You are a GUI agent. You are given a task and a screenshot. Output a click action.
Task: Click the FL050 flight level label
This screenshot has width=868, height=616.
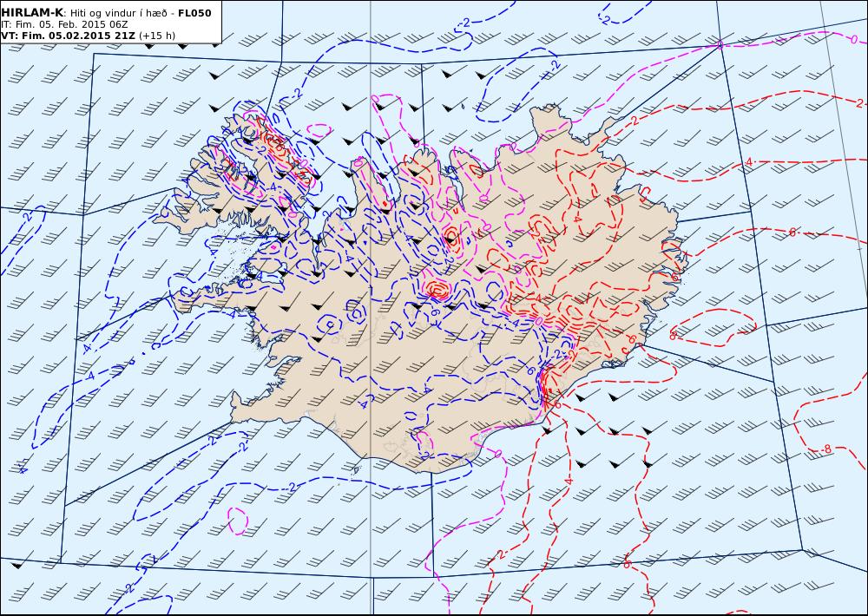194,13
